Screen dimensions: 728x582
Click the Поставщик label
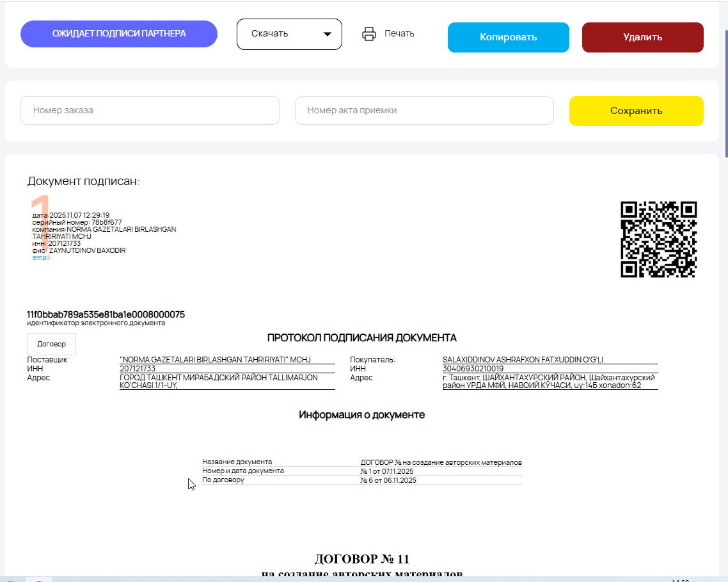(47, 360)
